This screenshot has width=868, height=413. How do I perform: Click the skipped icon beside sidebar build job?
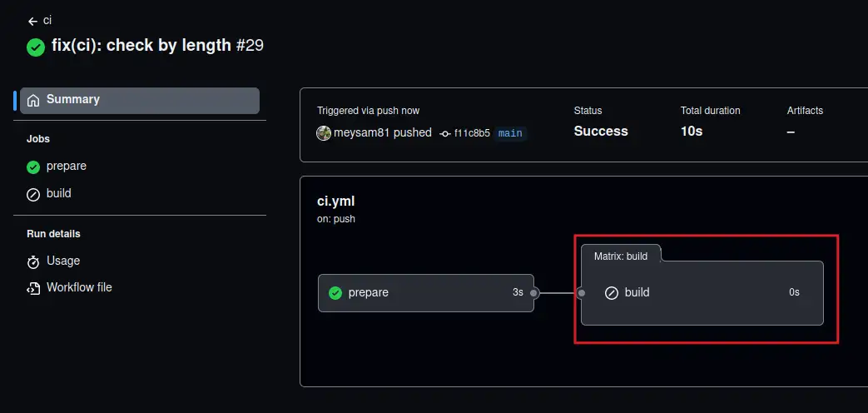tap(33, 194)
